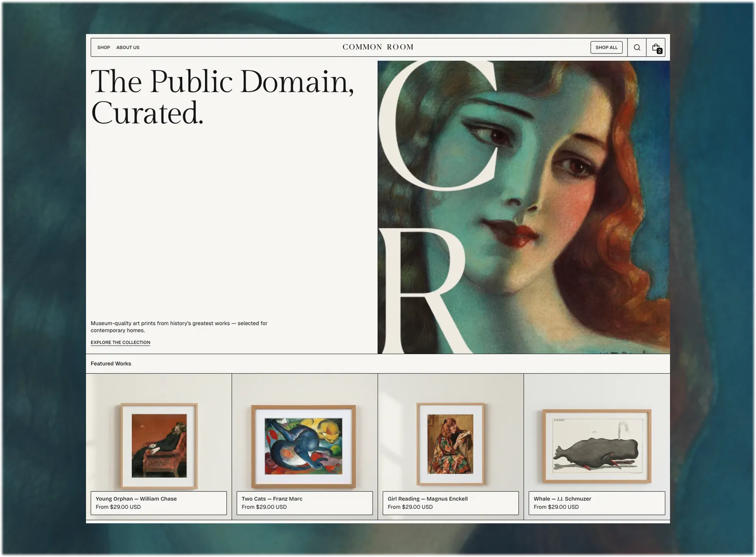
Task: Click the 'Featured Works' section heading
Action: click(x=111, y=364)
